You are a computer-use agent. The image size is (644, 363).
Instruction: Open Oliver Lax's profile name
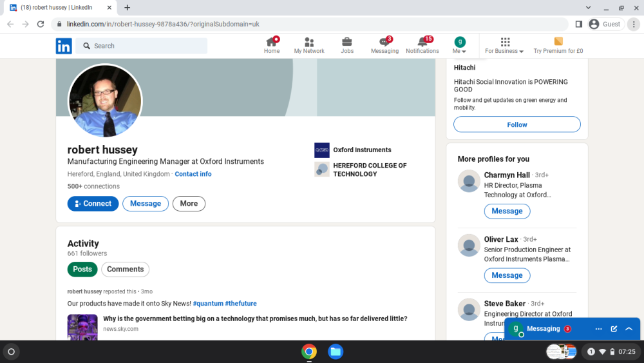pos(500,239)
